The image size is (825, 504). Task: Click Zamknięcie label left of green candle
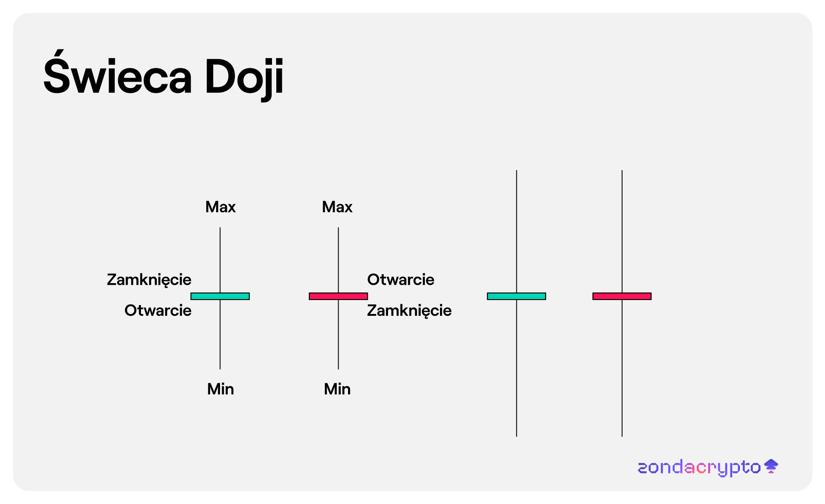149,280
